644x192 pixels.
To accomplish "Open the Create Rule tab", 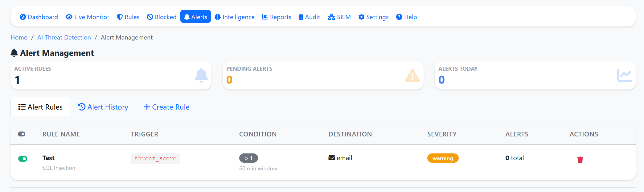I will [x=166, y=107].
